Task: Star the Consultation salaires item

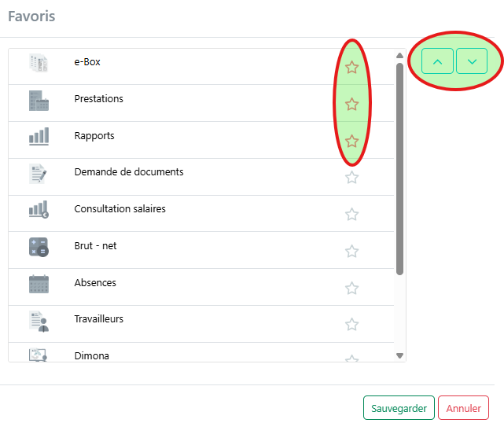Action: (x=352, y=215)
